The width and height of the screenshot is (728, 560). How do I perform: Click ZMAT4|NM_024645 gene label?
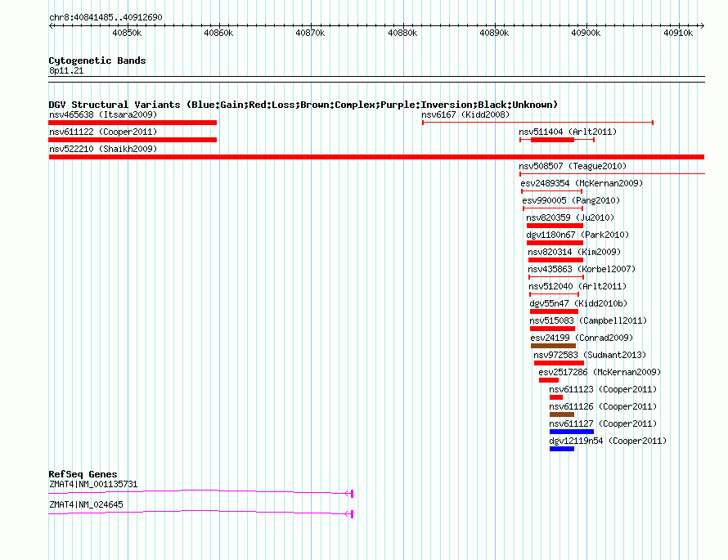pos(86,504)
